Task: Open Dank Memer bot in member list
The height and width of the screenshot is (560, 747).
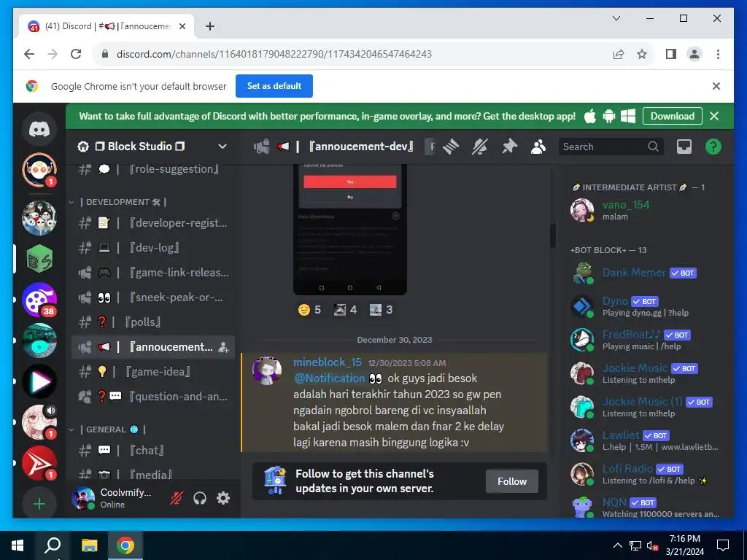Action: (x=646, y=273)
